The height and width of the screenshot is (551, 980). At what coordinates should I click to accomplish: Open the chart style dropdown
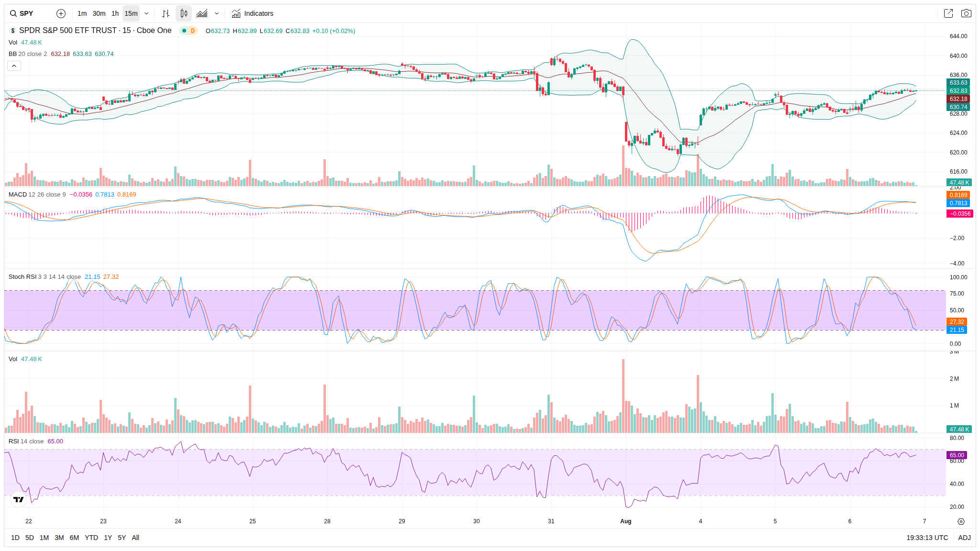click(217, 13)
